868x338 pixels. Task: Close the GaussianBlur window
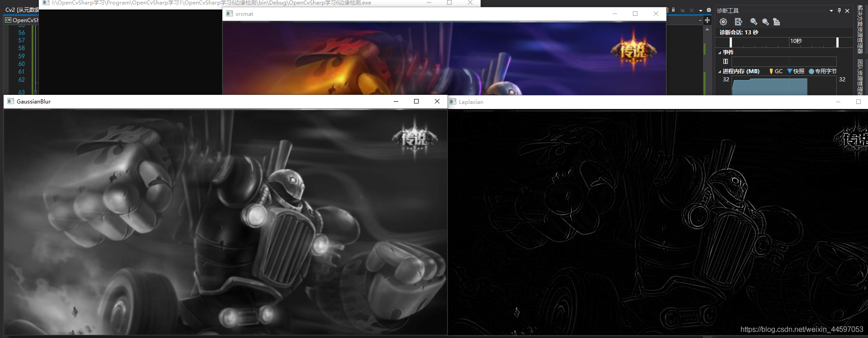(x=437, y=102)
